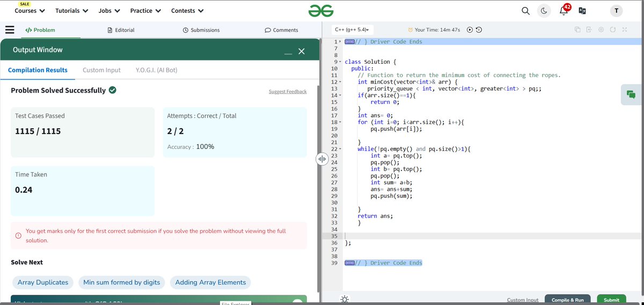Open Y.O.G.I. (AI Bot) tab
Viewport: 644px width, 305px height.
156,70
